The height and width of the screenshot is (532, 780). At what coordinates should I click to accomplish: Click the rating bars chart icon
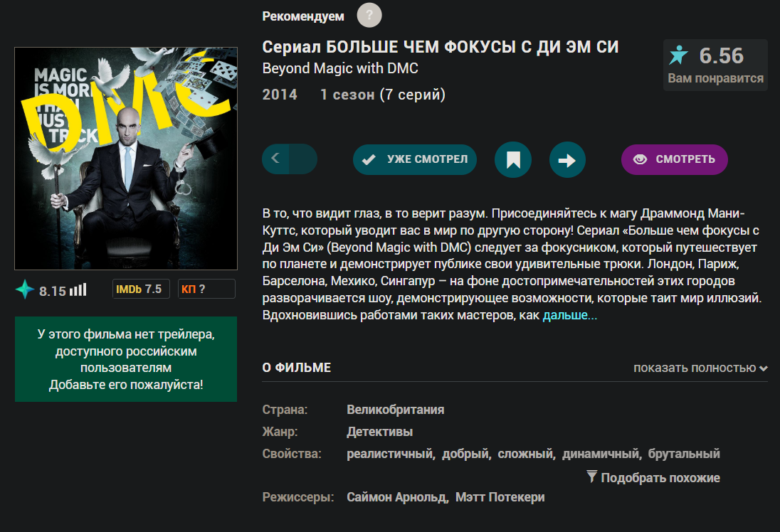tap(78, 290)
